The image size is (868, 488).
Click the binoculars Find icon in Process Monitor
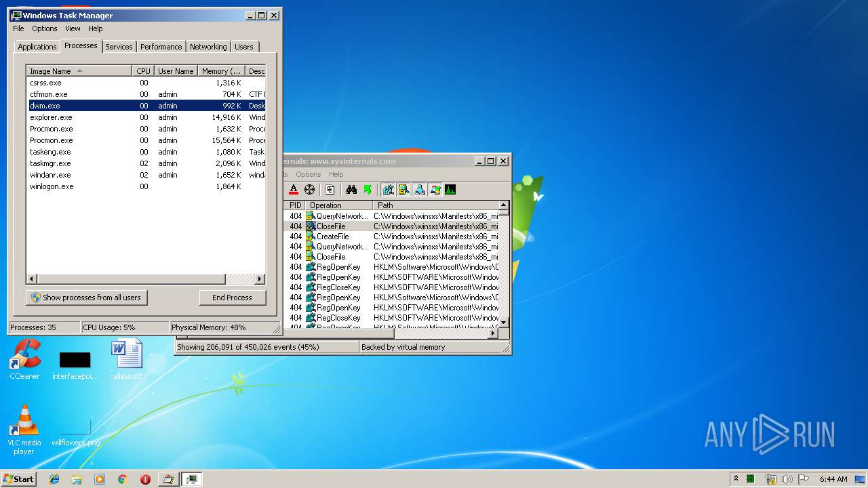tap(351, 190)
